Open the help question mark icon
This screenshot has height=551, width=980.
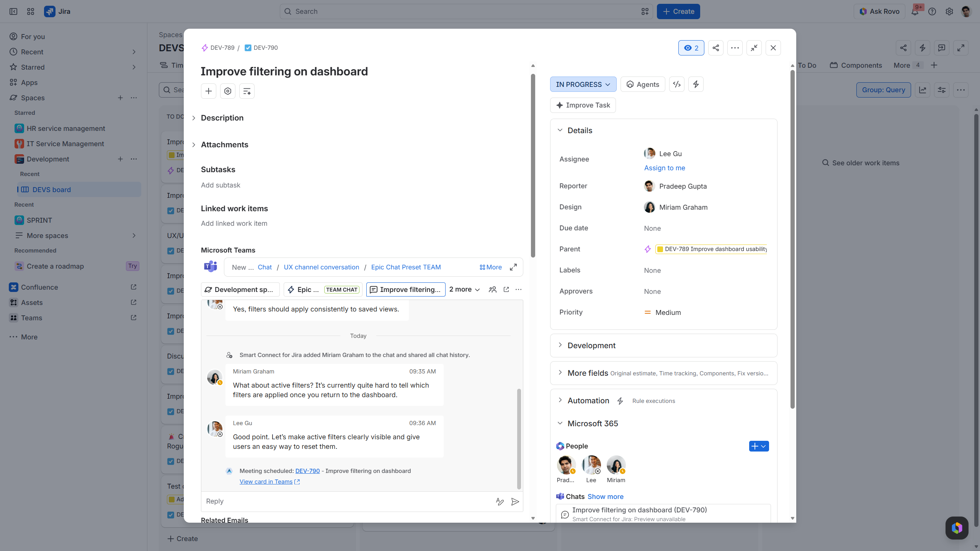pyautogui.click(x=932, y=11)
